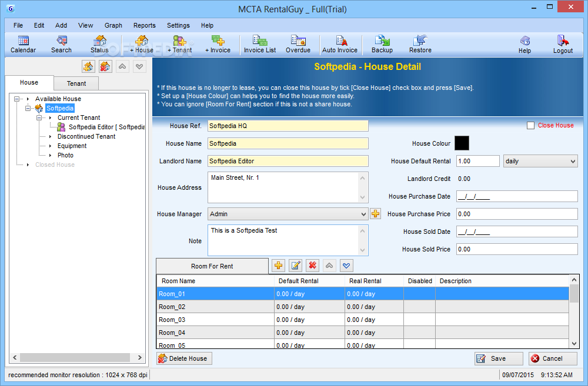Select the Discontinued Tenant tree item
Viewport: 588px width, 386px height.
[86, 136]
